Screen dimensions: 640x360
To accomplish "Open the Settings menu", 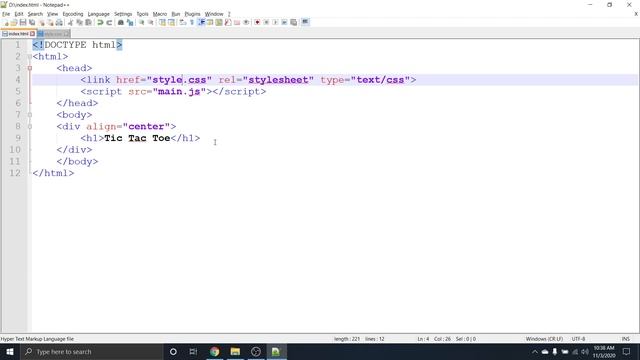I will tap(123, 14).
